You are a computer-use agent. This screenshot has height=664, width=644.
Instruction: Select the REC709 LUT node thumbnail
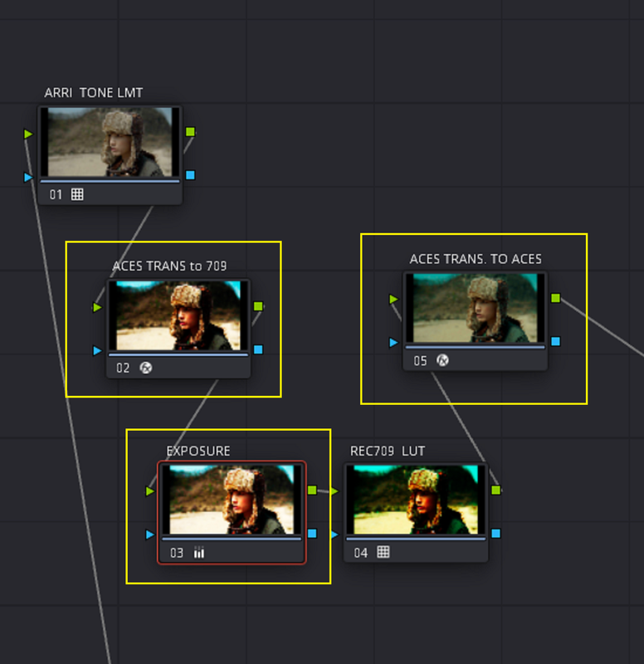(416, 500)
